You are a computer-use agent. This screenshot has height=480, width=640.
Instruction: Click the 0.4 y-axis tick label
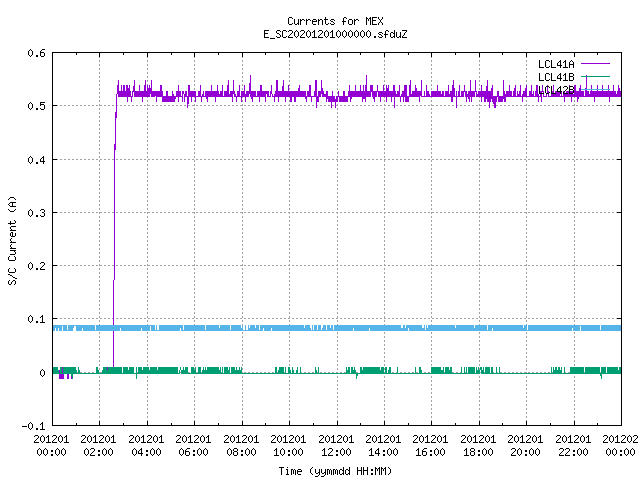tap(36, 160)
